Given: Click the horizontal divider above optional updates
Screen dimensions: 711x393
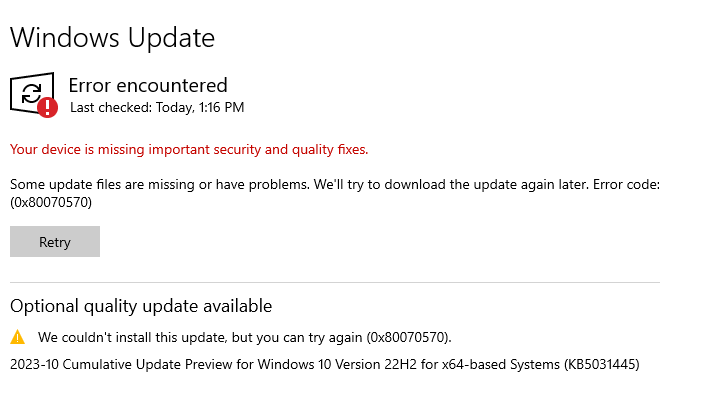Looking at the screenshot, I should (x=335, y=282).
